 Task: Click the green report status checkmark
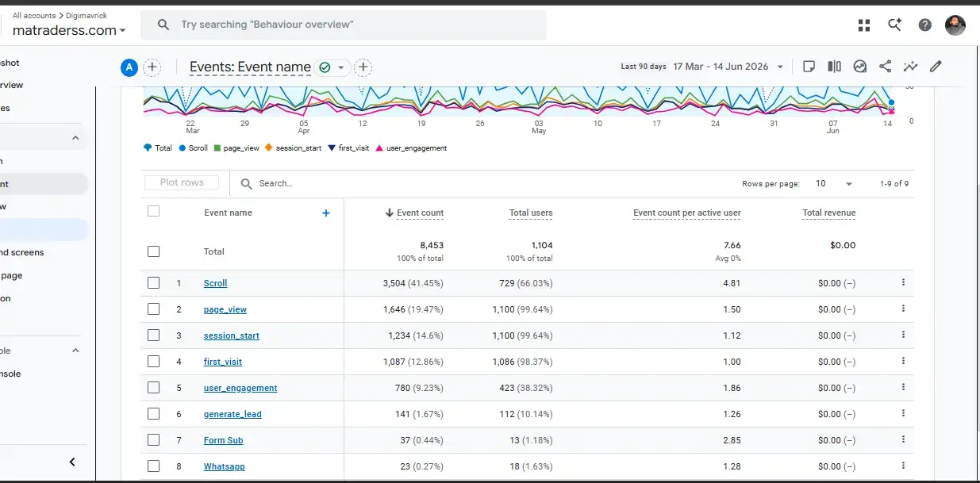[x=325, y=67]
